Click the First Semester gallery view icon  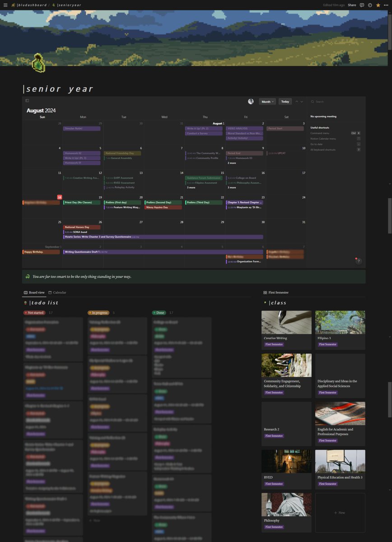point(265,293)
